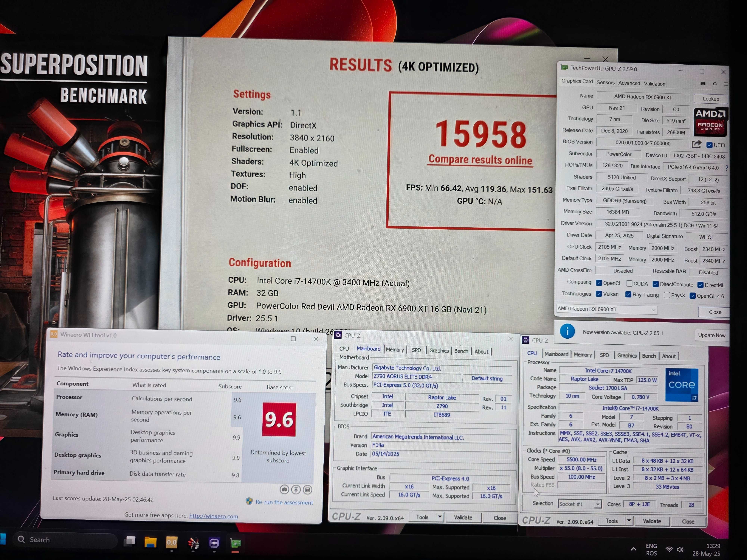Open File Explorer from the taskbar
The width and height of the screenshot is (747, 560).
(x=150, y=542)
